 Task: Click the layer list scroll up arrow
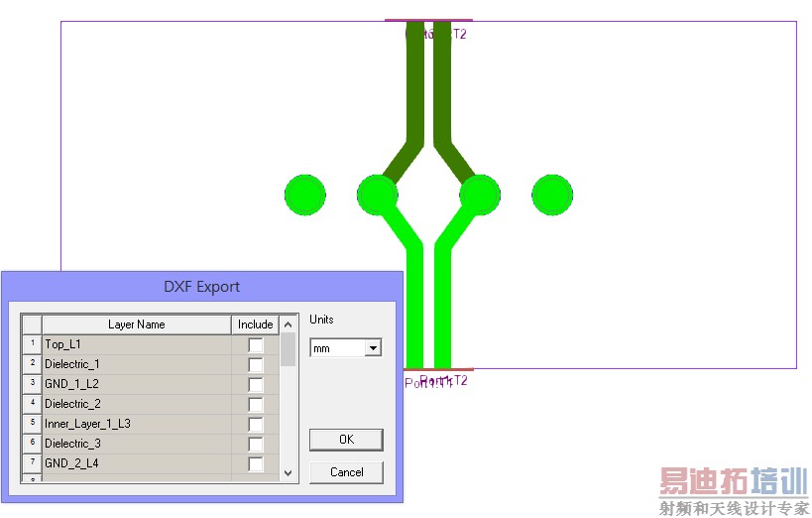click(289, 324)
